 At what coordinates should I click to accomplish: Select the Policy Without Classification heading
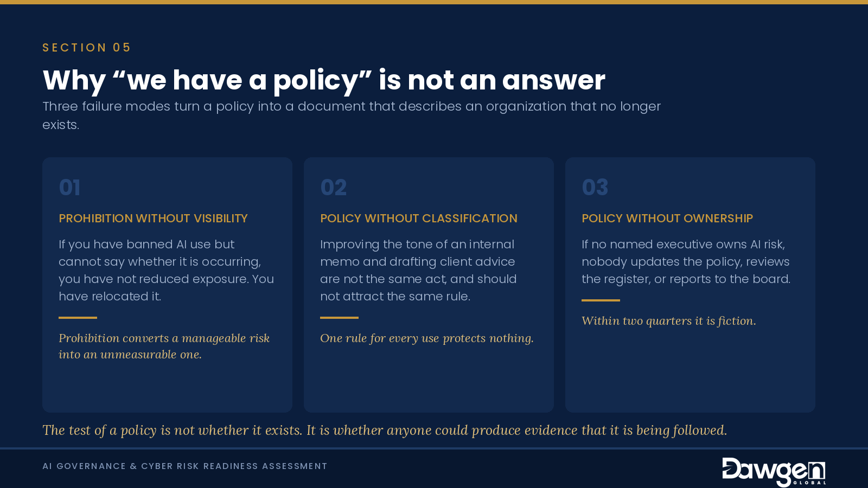[418, 219]
